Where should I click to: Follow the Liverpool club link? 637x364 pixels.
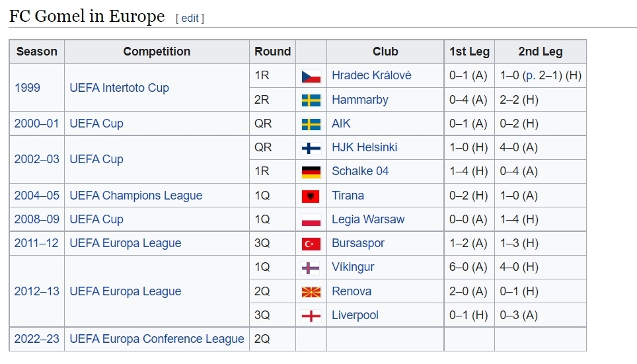[x=355, y=315]
